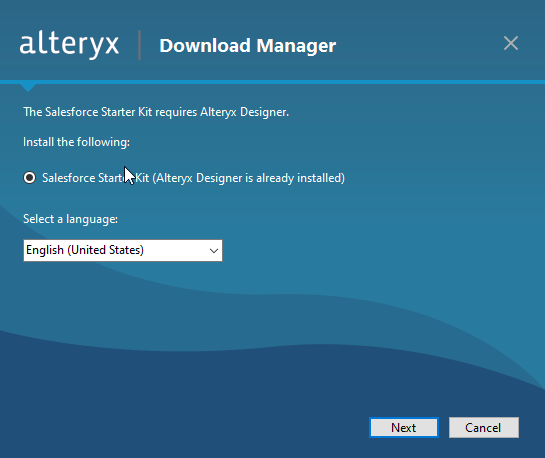Click the 'Alteryx Designer is already installed' text
Image resolution: width=545 pixels, height=458 pixels.
coord(249,178)
